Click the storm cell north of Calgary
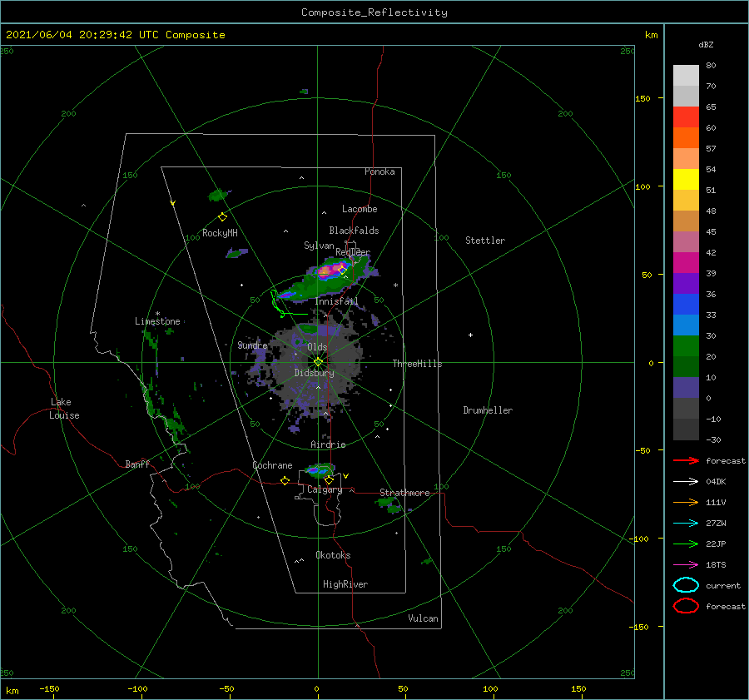This screenshot has width=749, height=700. coord(320,470)
